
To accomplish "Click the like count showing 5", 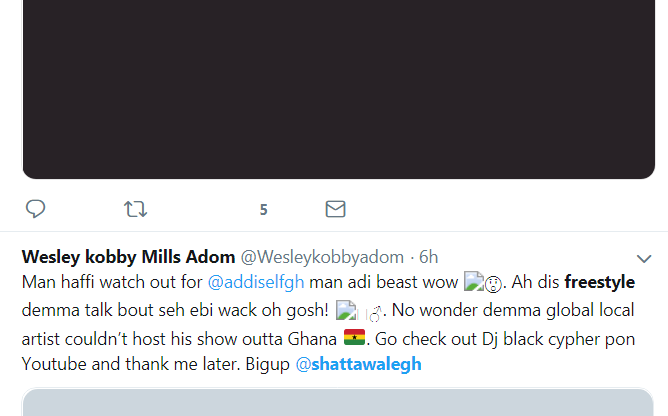I will click(x=263, y=209).
